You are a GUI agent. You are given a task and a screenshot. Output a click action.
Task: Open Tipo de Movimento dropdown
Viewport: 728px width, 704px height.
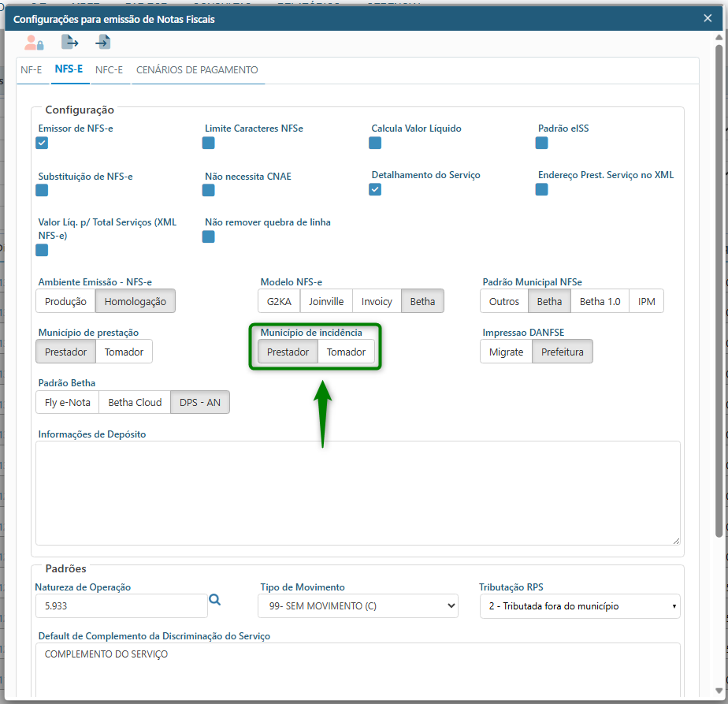[x=358, y=605]
